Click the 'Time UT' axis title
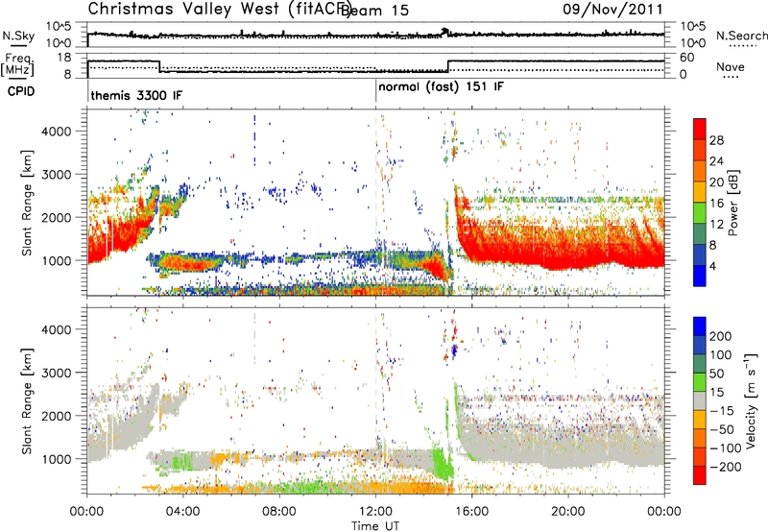Viewport: 768px width, 532px height. pos(375,526)
